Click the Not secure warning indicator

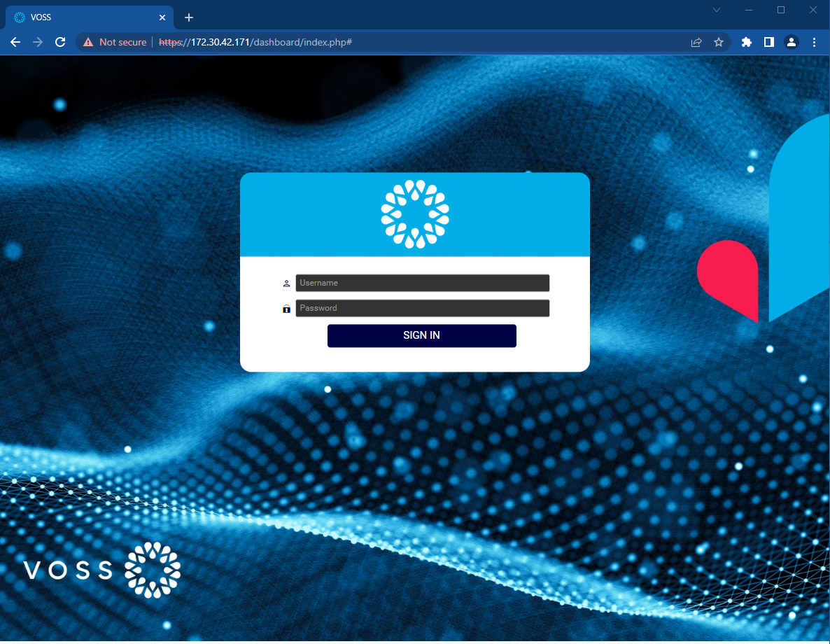pyautogui.click(x=114, y=42)
